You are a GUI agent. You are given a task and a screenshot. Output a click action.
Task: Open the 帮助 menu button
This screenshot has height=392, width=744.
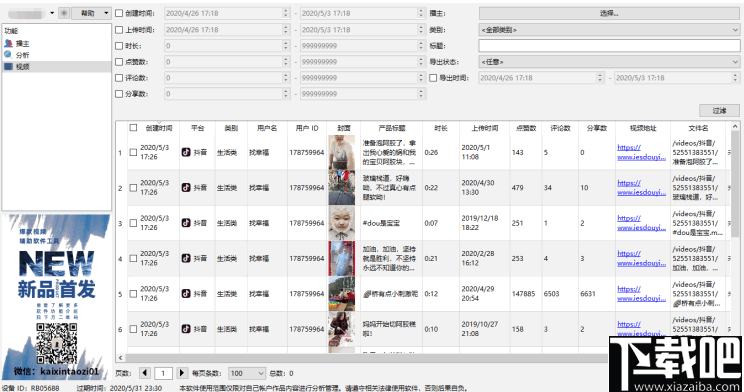pyautogui.click(x=91, y=13)
